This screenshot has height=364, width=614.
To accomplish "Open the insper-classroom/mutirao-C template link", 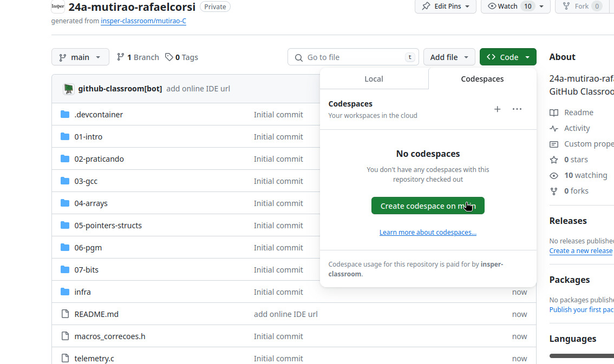I will [x=143, y=21].
